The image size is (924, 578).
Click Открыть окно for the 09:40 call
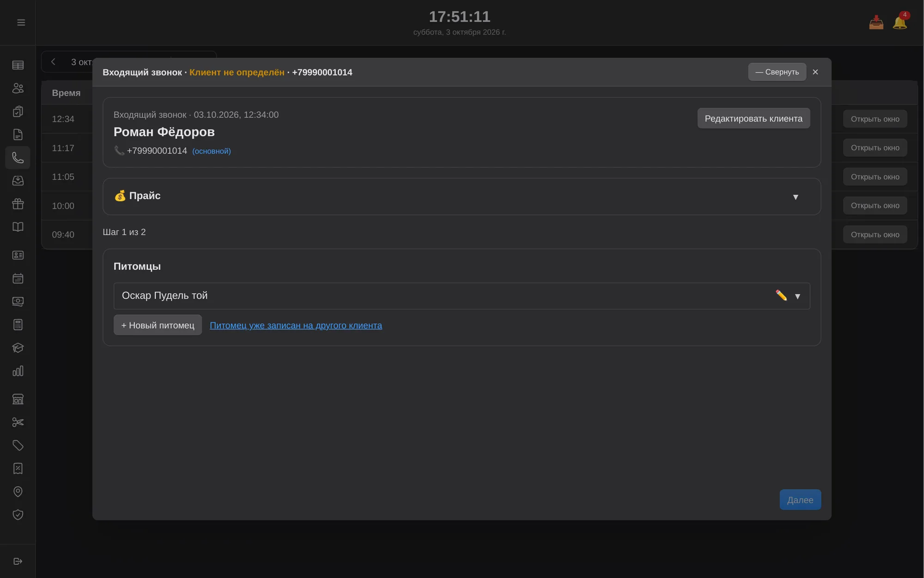click(875, 234)
